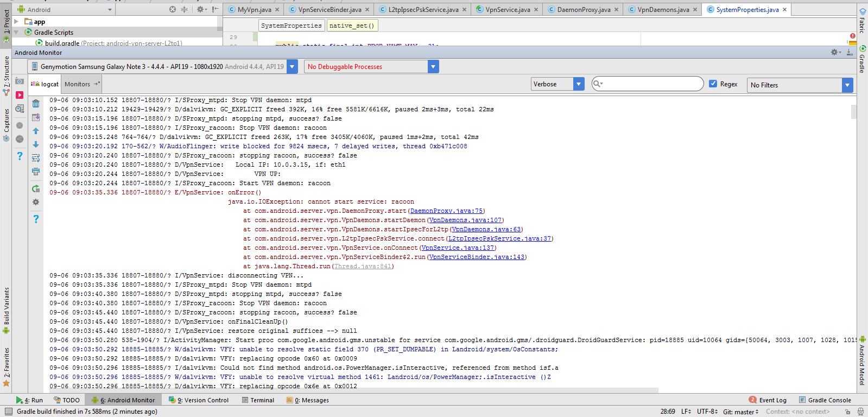Change LF line separator in status bar
Viewport: 868px width, 417px height.
(x=686, y=412)
